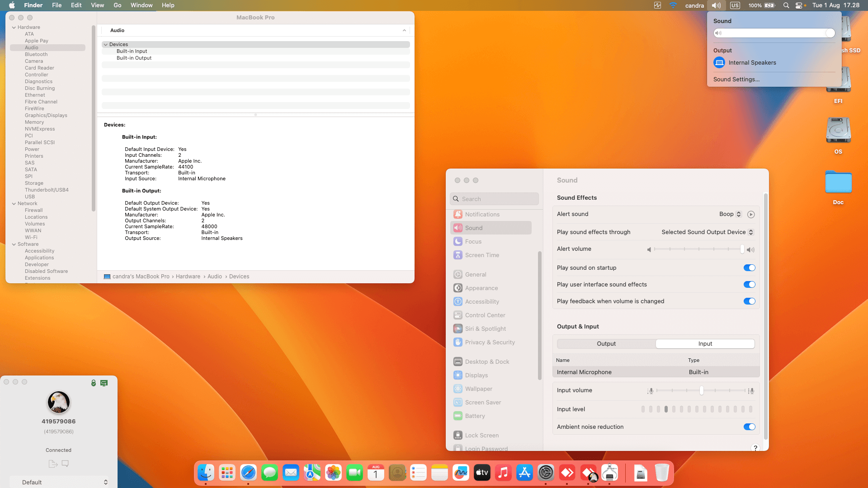Open Trash in the Dock
The height and width of the screenshot is (488, 868).
pos(662,473)
